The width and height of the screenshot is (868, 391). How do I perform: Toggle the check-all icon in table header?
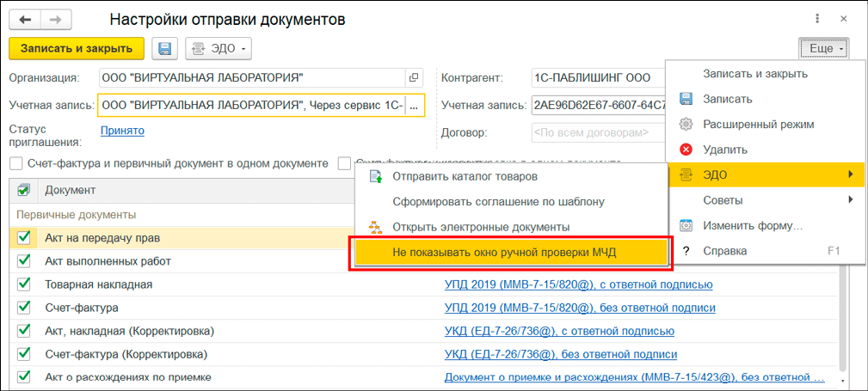[23, 190]
